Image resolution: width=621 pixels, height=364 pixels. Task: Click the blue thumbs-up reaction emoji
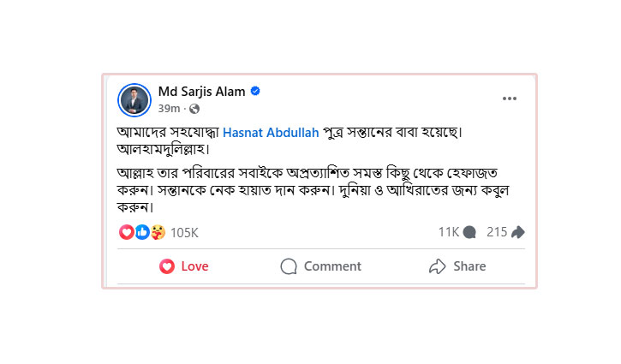pos(141,232)
